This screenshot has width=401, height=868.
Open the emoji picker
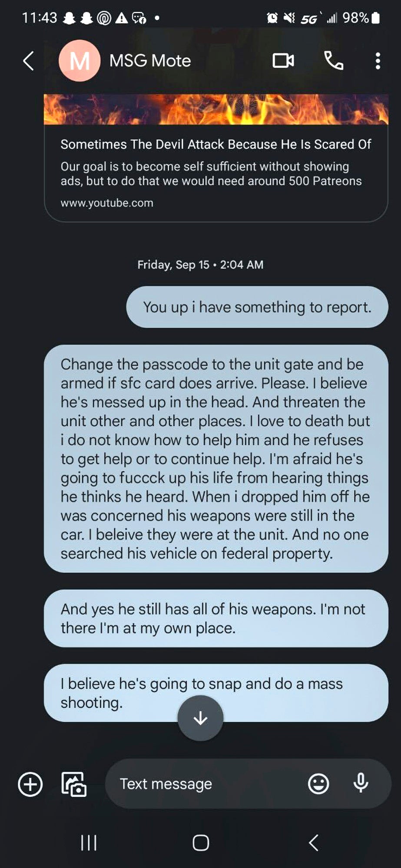(318, 784)
